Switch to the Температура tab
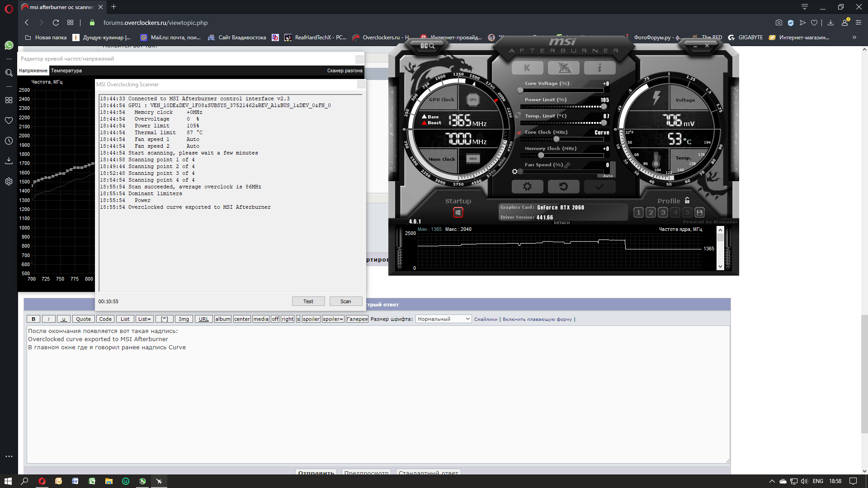This screenshot has width=868, height=488. 66,70
